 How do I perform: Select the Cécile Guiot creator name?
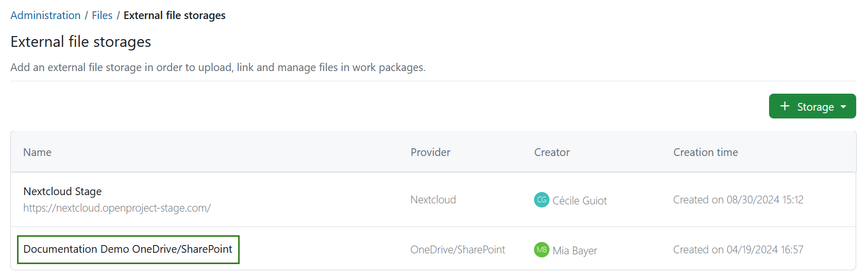(579, 201)
